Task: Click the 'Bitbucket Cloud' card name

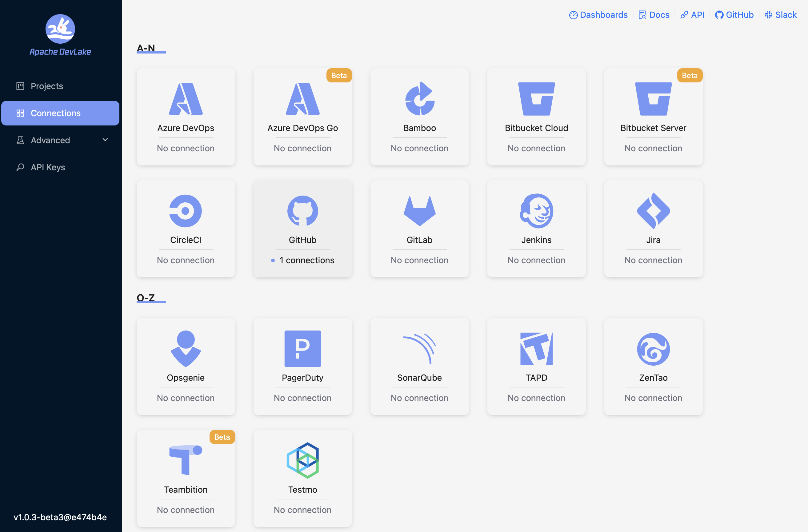Action: click(536, 128)
